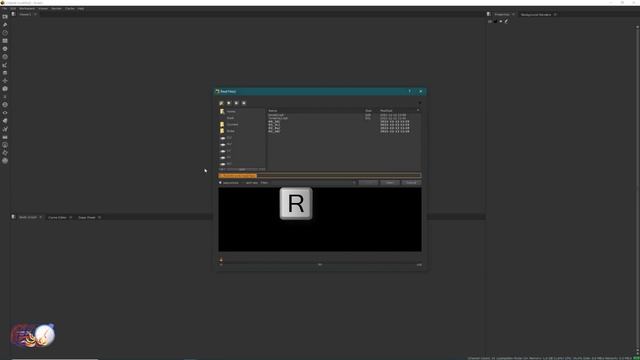Close the Dope Sheet tab
Screen dimensions: 640x360
[100, 218]
